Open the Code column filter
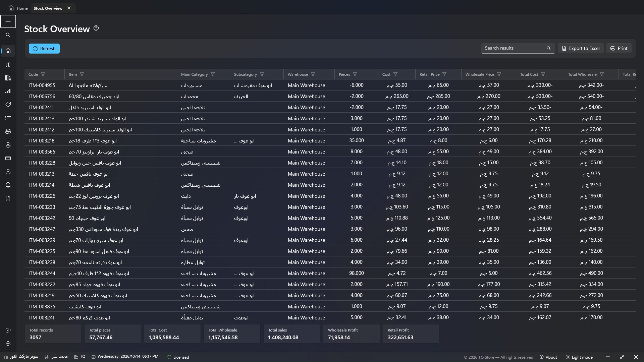The width and height of the screenshot is (644, 362). (43, 74)
